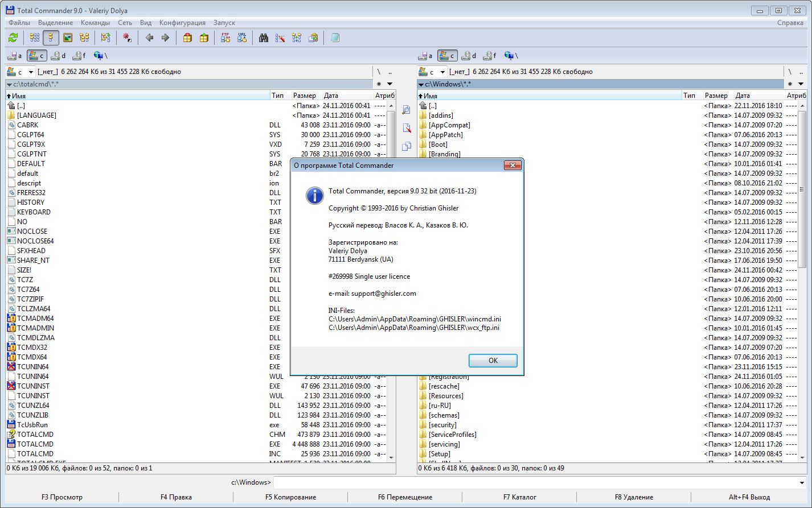Click F8 Удаление button
Image resolution: width=812 pixels, height=508 pixels.
(x=634, y=497)
